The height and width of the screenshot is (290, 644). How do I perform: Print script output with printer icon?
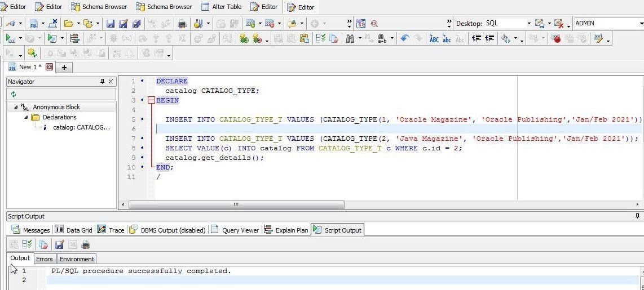tap(85, 245)
